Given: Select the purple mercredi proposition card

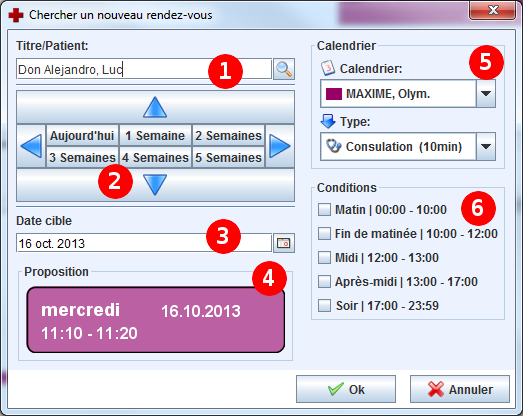Looking at the screenshot, I should [155, 320].
